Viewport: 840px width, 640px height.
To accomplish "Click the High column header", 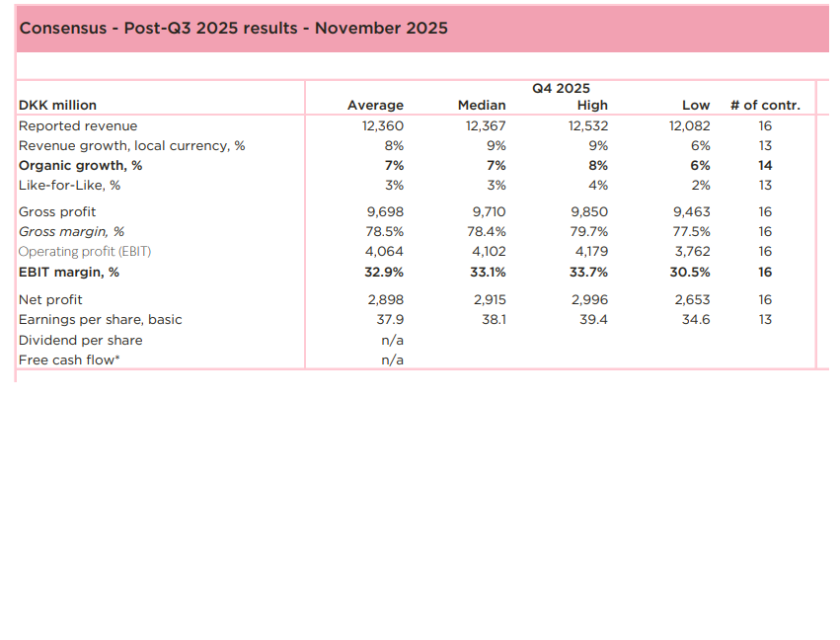I will click(592, 106).
